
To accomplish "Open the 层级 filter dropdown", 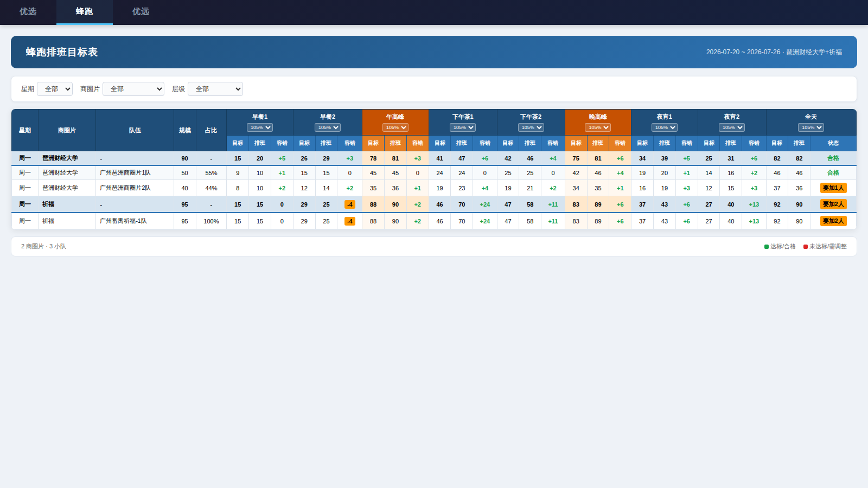I will pos(215,89).
